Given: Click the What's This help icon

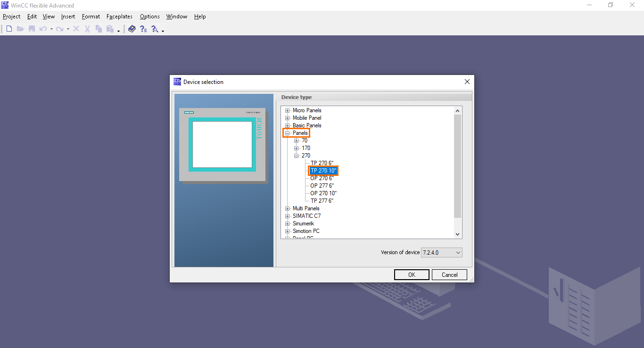Looking at the screenshot, I should tap(143, 29).
